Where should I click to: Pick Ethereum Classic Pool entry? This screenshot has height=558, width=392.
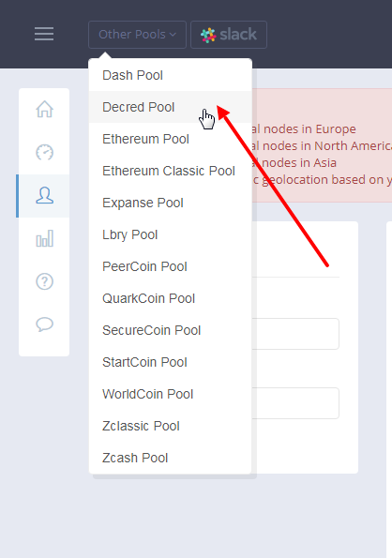(171, 171)
